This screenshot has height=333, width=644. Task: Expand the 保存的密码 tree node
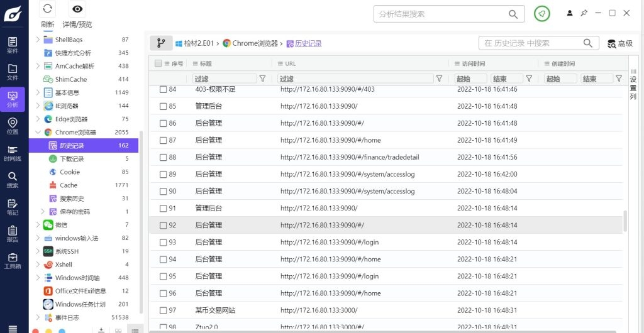(x=43, y=212)
